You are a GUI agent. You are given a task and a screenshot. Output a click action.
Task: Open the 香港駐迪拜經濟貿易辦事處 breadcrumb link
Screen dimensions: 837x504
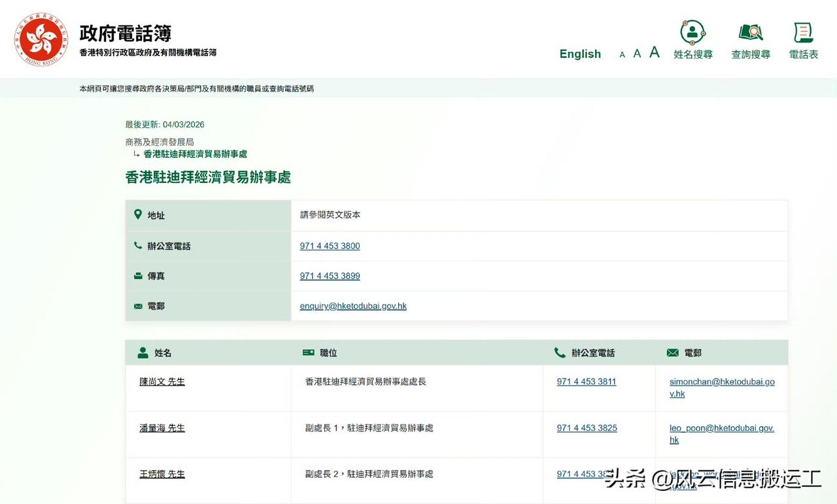pyautogui.click(x=196, y=154)
